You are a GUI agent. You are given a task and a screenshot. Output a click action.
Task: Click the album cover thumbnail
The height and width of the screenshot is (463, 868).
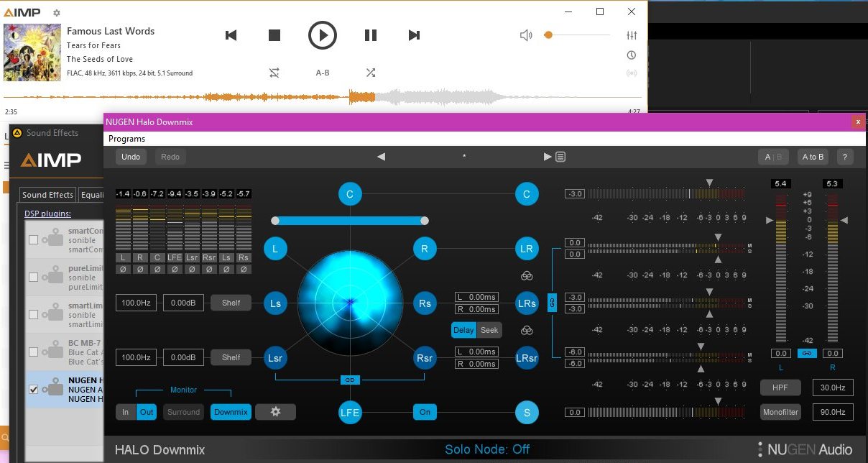(32, 52)
